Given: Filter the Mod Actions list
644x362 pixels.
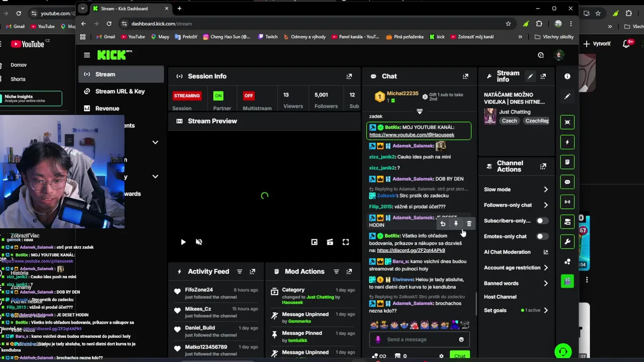Looking at the screenshot, I should click(x=336, y=271).
